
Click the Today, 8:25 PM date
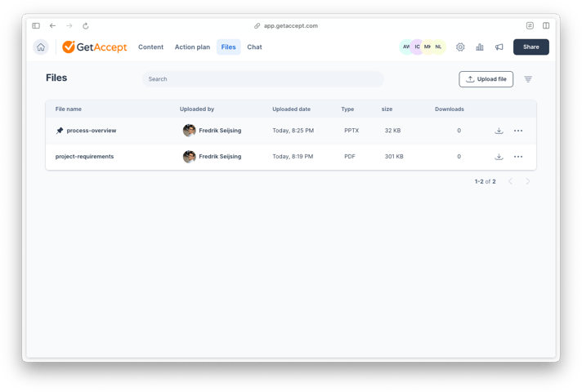point(293,131)
